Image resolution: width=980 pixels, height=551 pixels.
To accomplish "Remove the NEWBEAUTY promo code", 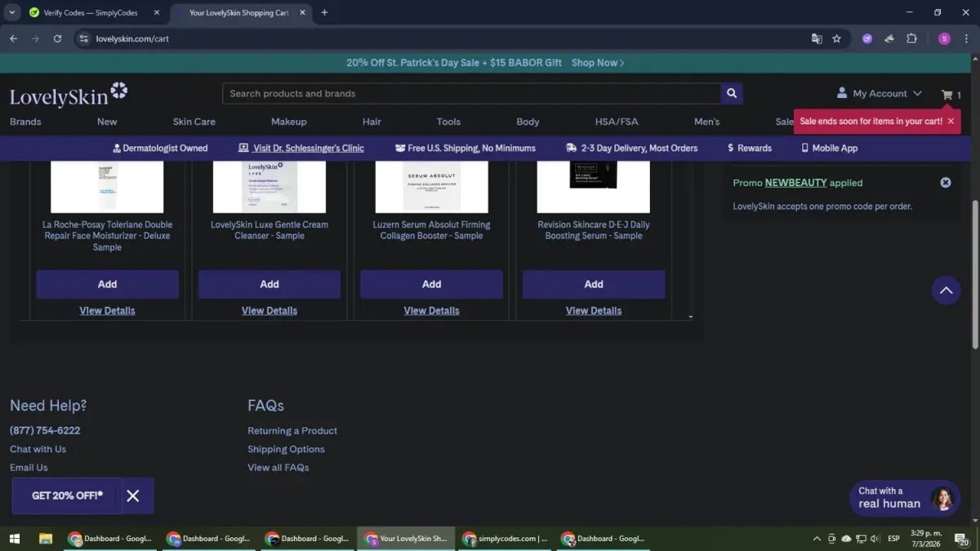I will [946, 183].
